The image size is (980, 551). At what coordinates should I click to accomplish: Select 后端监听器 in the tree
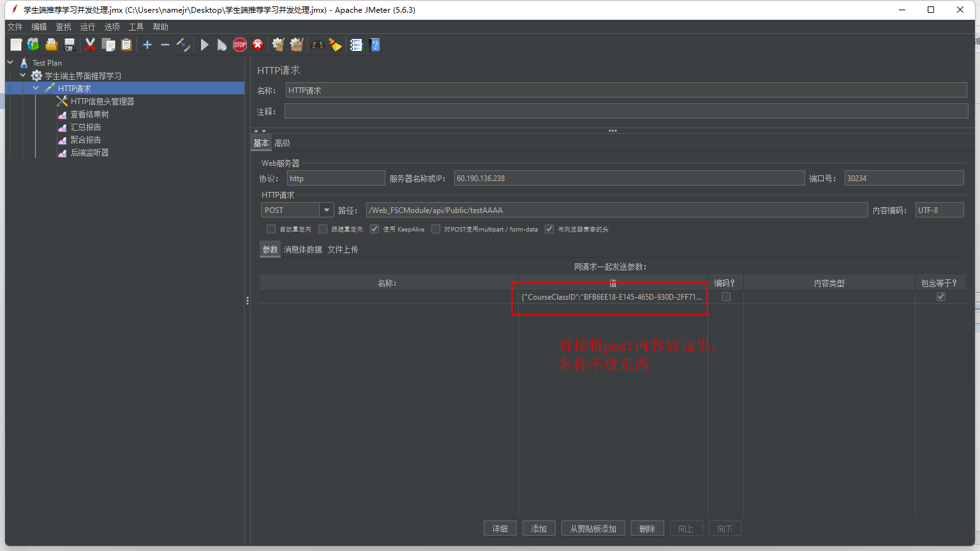coord(89,152)
